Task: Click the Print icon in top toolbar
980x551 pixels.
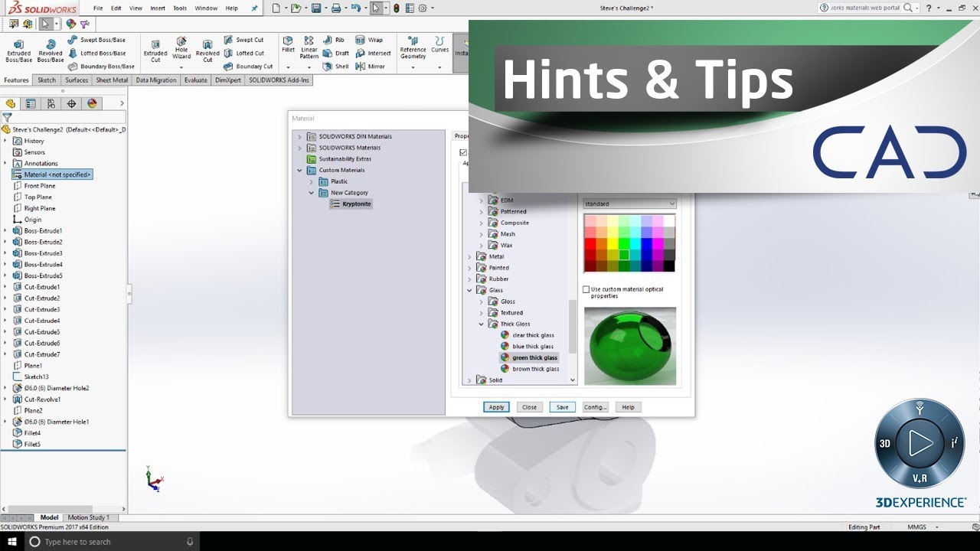Action: (335, 8)
